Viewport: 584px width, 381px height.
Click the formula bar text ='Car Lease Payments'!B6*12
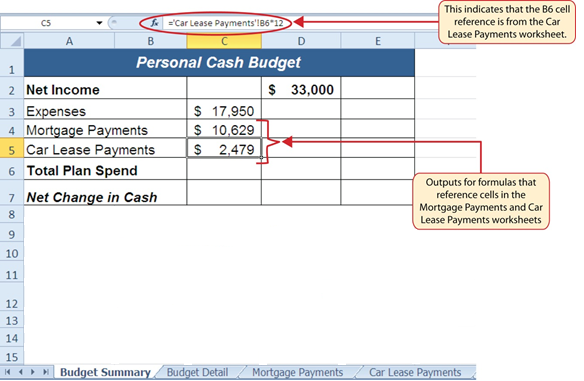click(225, 23)
